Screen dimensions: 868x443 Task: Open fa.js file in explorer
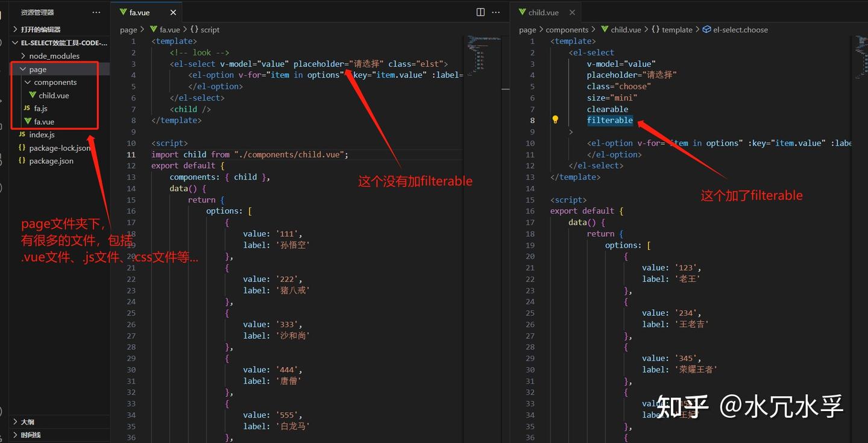click(40, 108)
